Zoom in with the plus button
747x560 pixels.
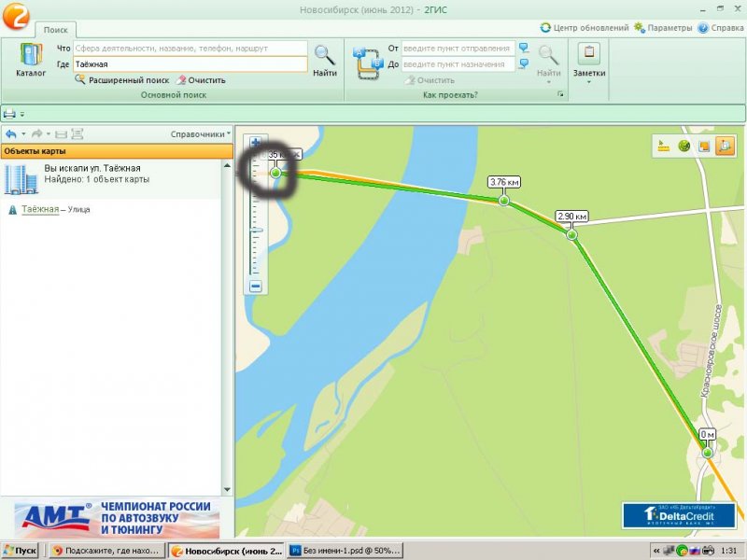255,143
